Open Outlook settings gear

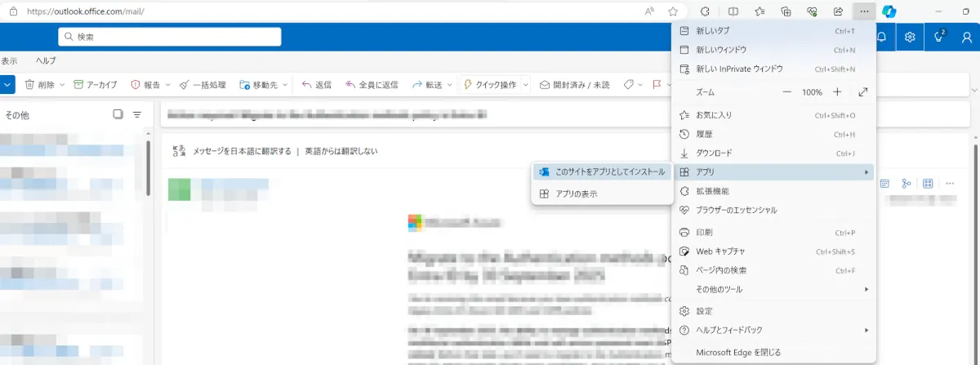pos(911,37)
